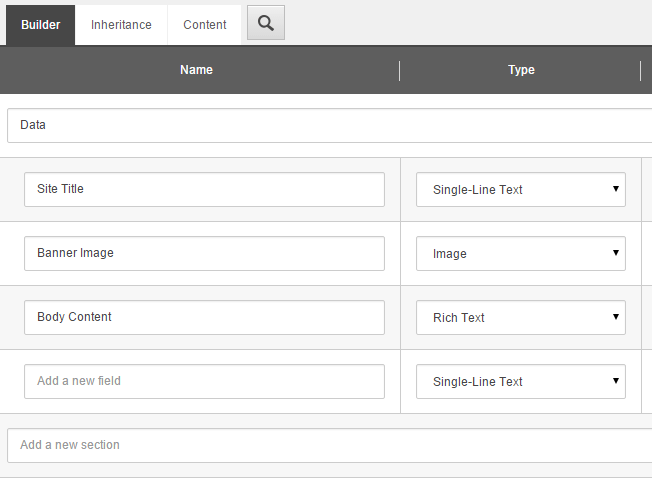
Task: Open the Content tab
Action: (205, 25)
